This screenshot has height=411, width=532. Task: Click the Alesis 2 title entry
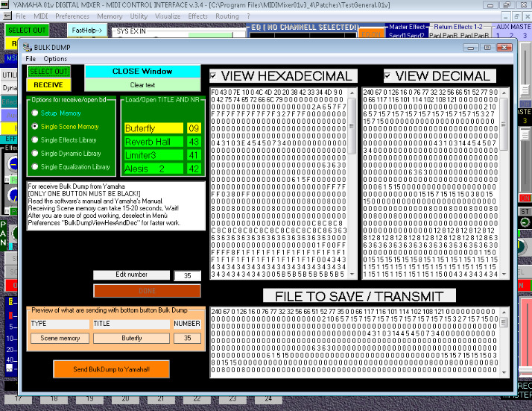pos(153,169)
